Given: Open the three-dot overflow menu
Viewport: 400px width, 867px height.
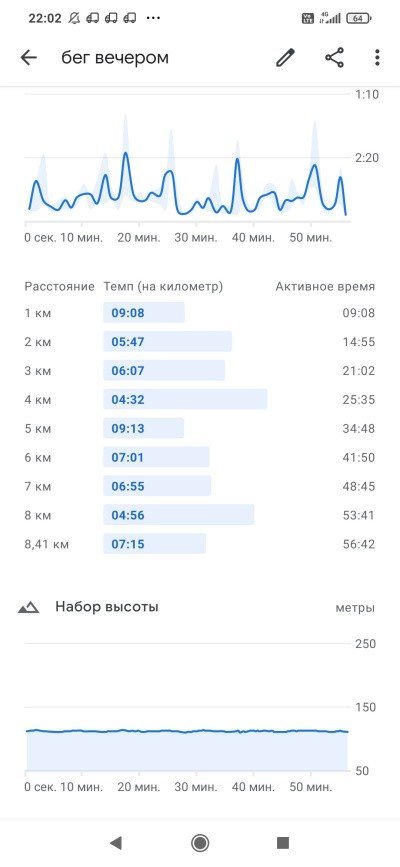Looking at the screenshot, I should point(377,58).
